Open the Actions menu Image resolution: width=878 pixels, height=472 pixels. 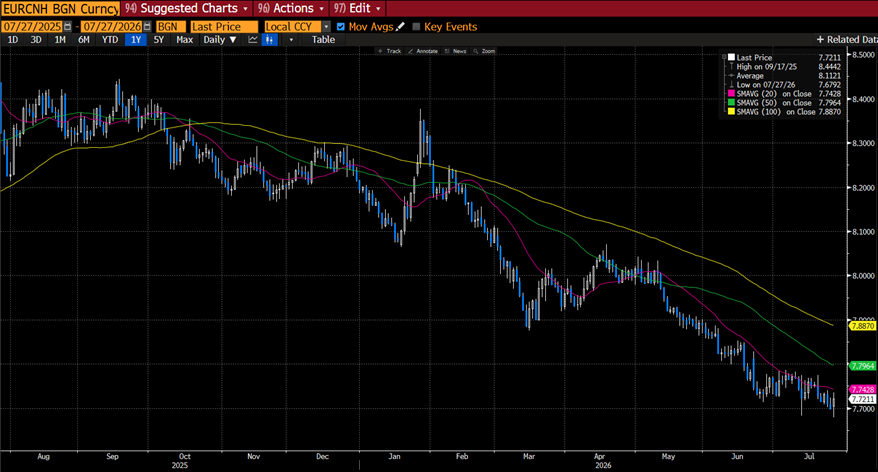click(291, 8)
